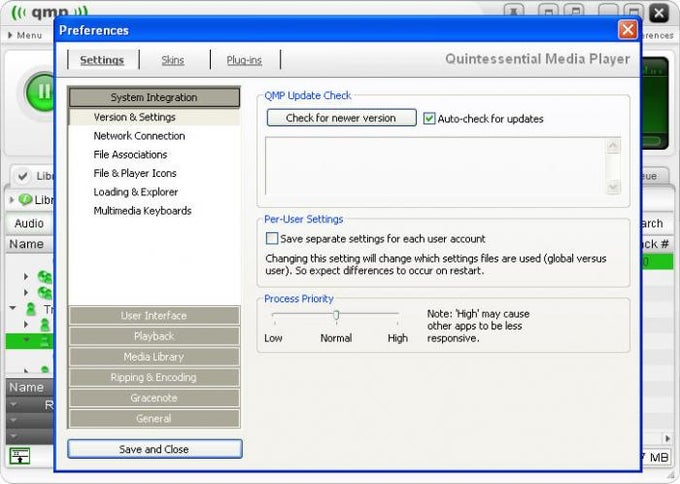680x484 pixels.
Task: Switch to the Skins tab
Action: 173,60
